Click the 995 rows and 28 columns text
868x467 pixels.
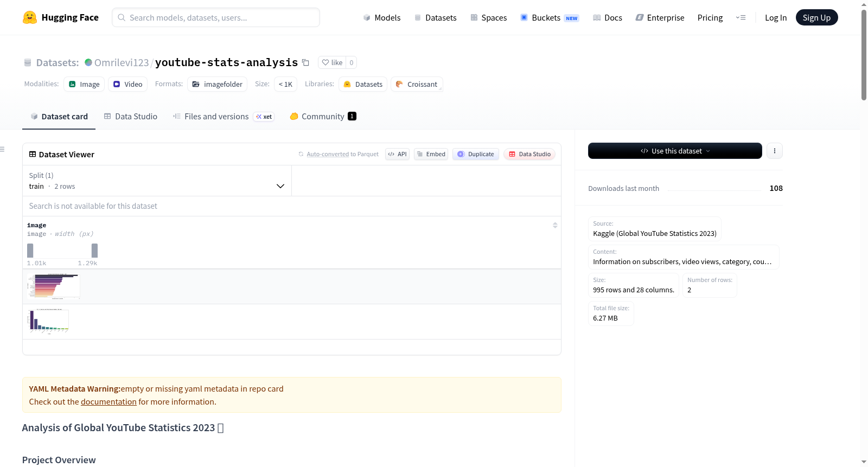(634, 290)
